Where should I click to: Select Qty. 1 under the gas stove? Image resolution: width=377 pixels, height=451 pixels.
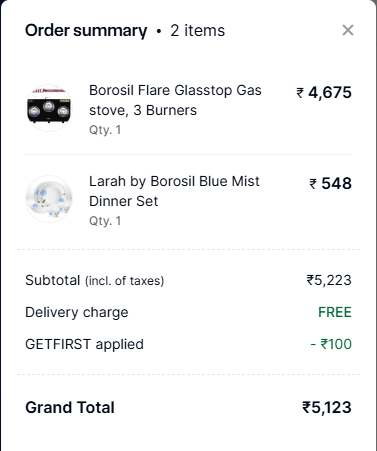tap(105, 130)
